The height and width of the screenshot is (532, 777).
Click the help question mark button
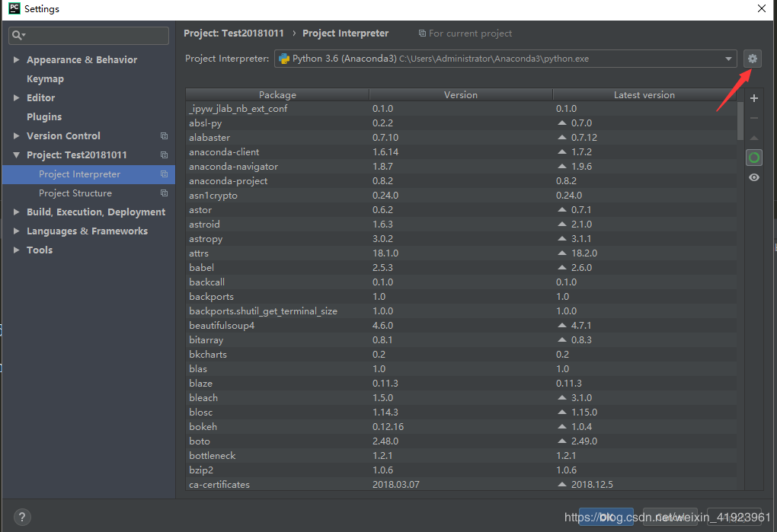pyautogui.click(x=22, y=517)
